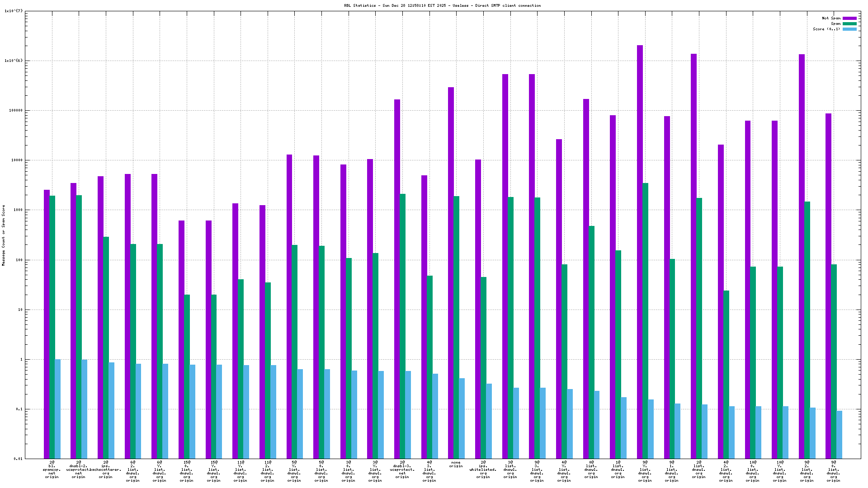Click the 'RBL Statistics' chart title
The image size is (868, 488).
(x=442, y=6)
